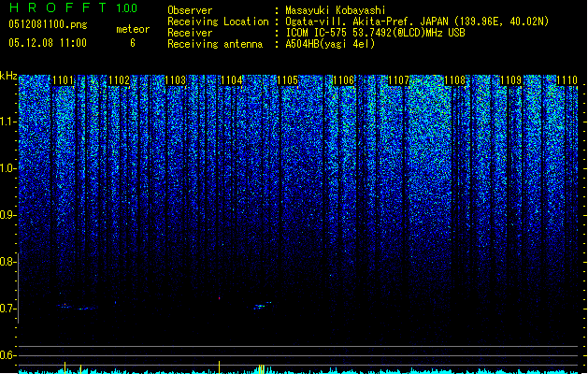
Task: Click the date stamp 05.12.08 11:00
Action: [48, 43]
